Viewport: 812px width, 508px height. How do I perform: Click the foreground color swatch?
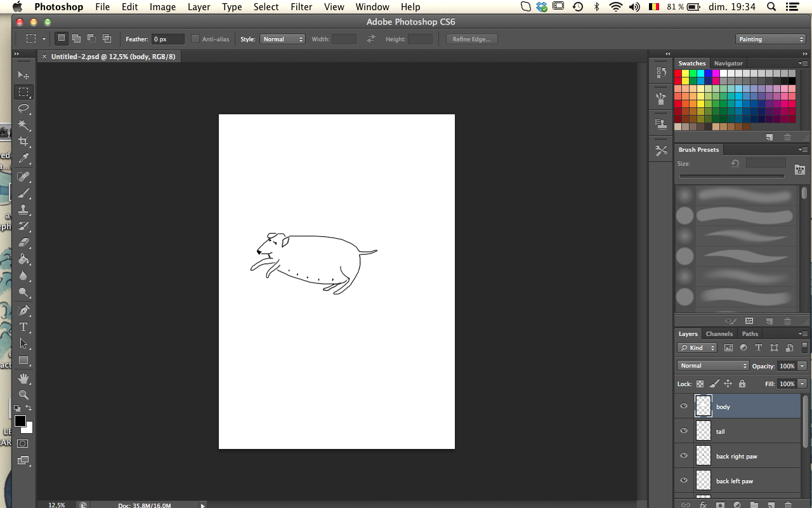(x=20, y=422)
